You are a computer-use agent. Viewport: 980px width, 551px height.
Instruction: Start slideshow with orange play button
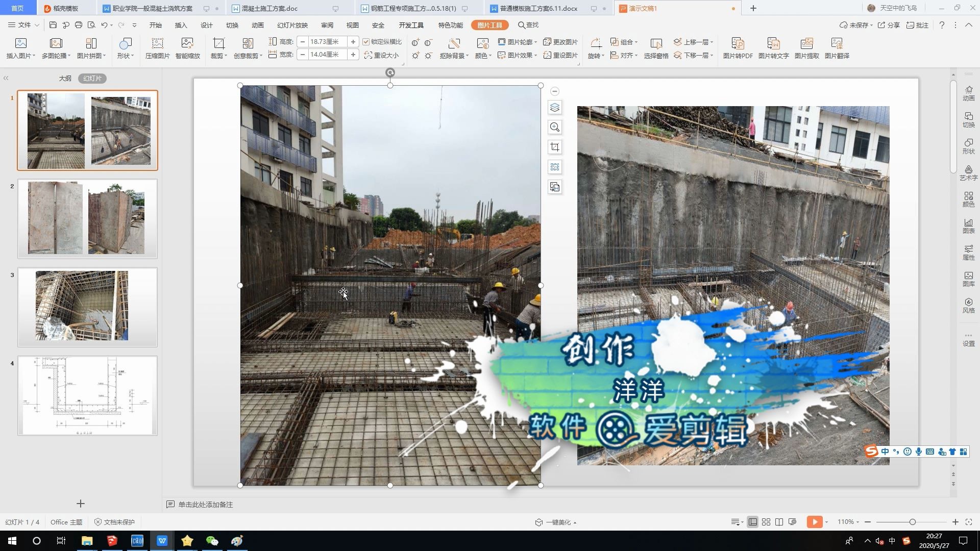click(x=814, y=522)
